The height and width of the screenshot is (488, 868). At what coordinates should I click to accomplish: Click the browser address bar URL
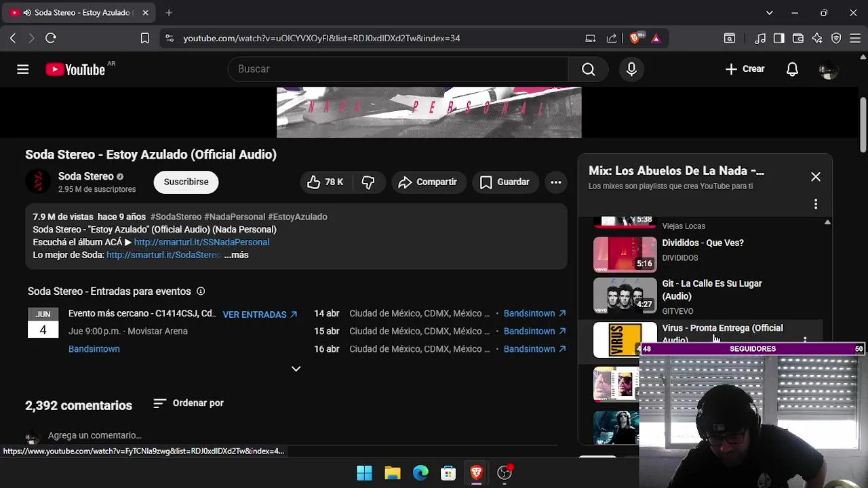tap(321, 39)
